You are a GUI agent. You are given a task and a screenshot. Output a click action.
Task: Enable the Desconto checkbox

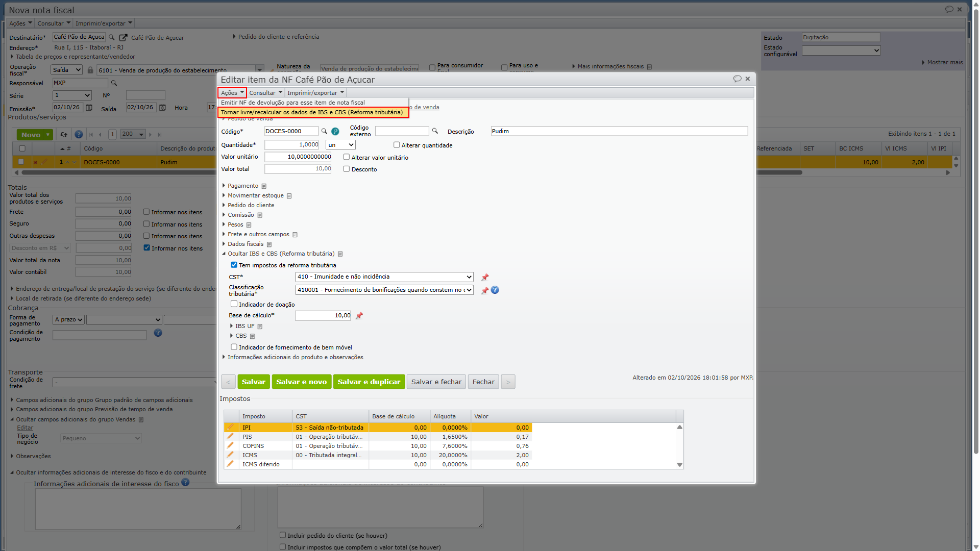[x=347, y=169]
